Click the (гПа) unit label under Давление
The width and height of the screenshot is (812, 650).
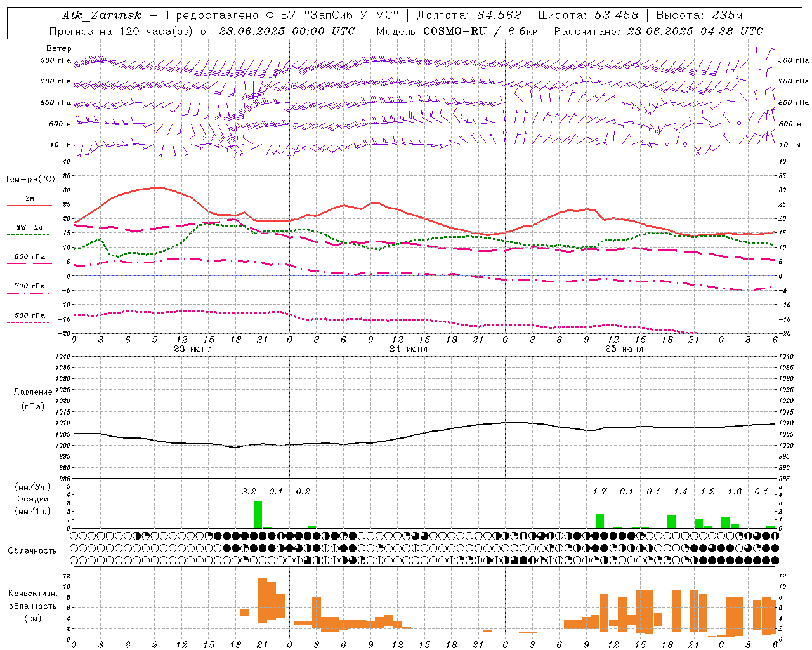tap(33, 406)
